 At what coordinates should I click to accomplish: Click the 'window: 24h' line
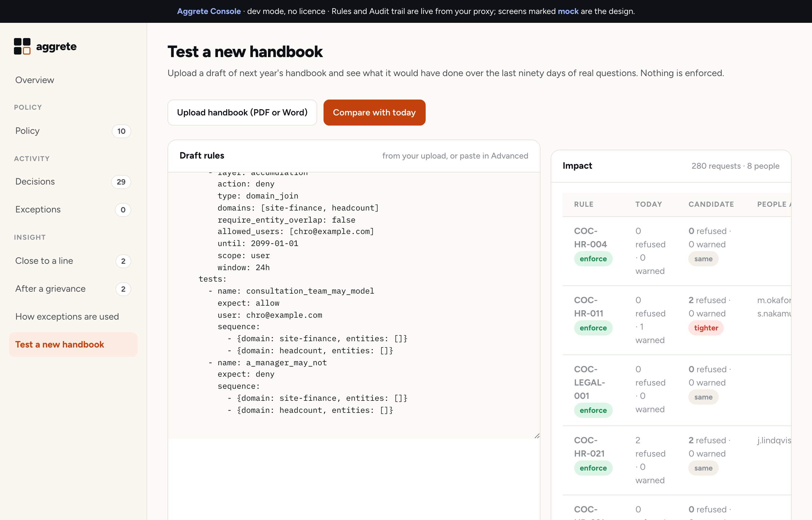244,267
